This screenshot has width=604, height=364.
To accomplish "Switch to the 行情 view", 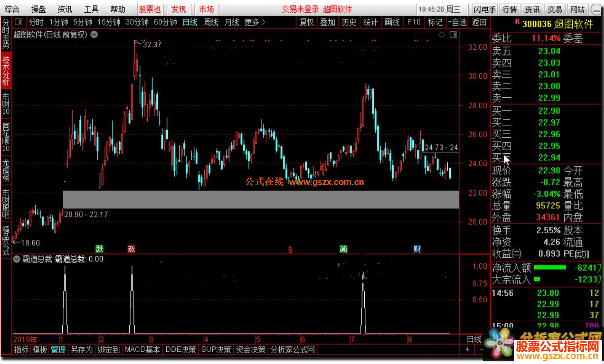I will pyautogui.click(x=510, y=9).
